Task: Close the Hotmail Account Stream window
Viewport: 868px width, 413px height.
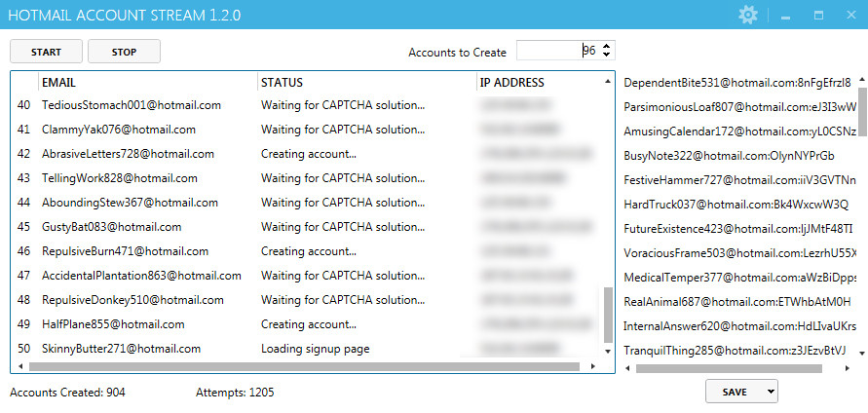Action: coord(851,15)
